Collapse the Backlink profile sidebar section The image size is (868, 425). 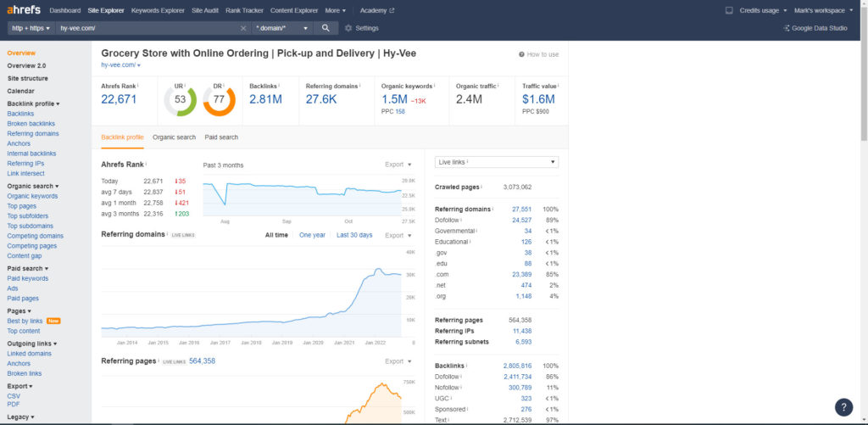pyautogui.click(x=33, y=103)
